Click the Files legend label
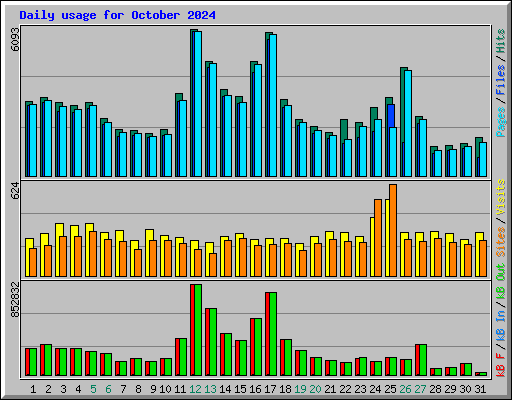The width and height of the screenshot is (512, 400). point(500,79)
